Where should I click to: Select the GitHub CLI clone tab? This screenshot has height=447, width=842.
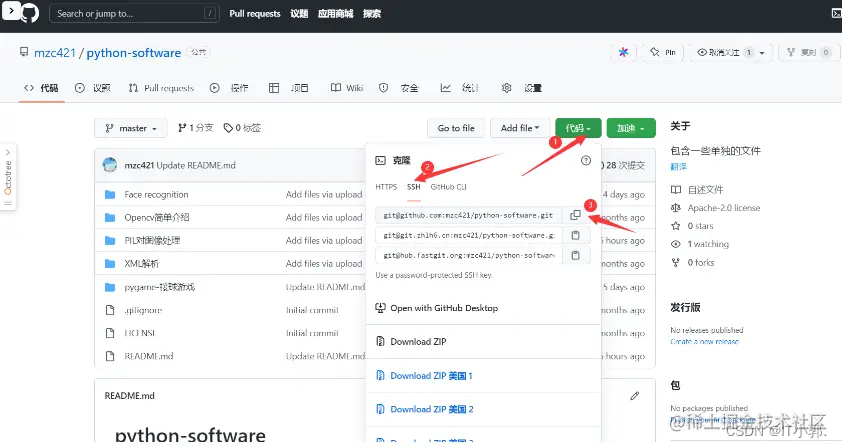[x=448, y=187]
